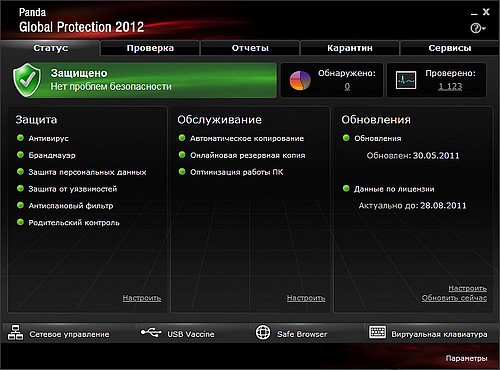This screenshot has height=370, width=500.
Task: Click the Антивирус green status indicator
Action: (20, 138)
